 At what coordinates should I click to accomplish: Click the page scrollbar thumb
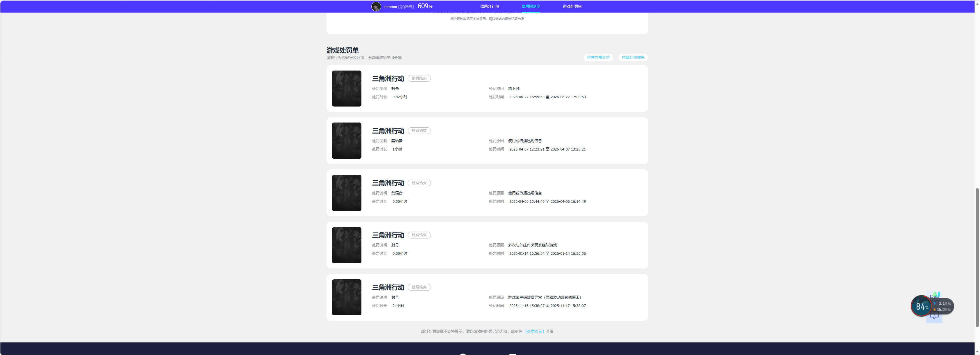click(977, 257)
